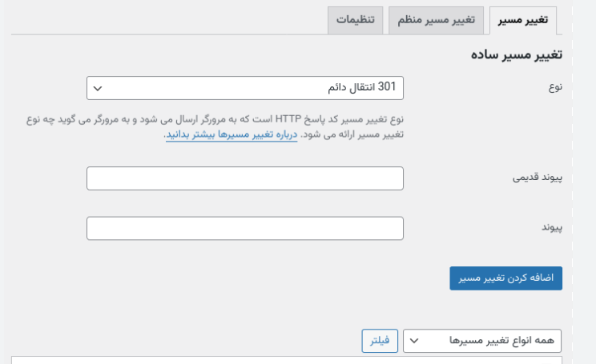This screenshot has height=364, width=596.
Task: Click the پیوند field label
Action: [x=551, y=228]
